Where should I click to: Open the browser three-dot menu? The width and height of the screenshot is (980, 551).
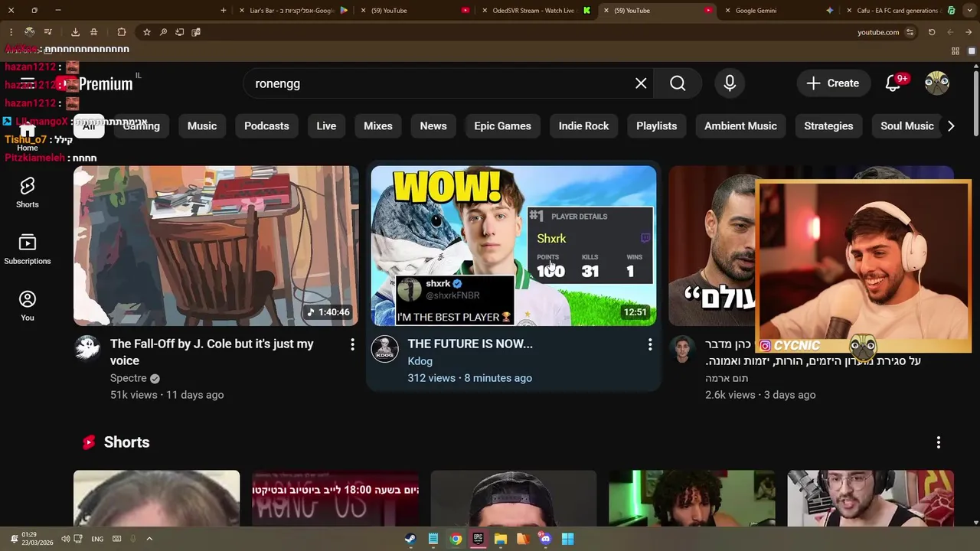tap(11, 32)
